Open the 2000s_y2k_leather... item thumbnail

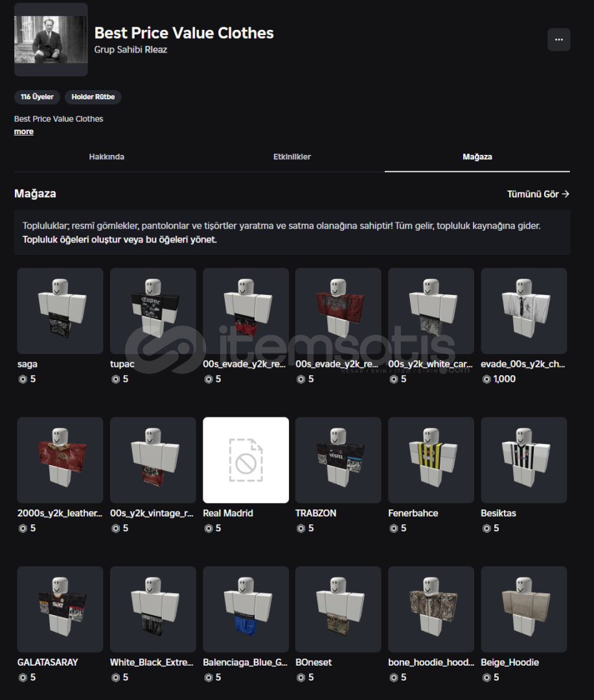60,460
